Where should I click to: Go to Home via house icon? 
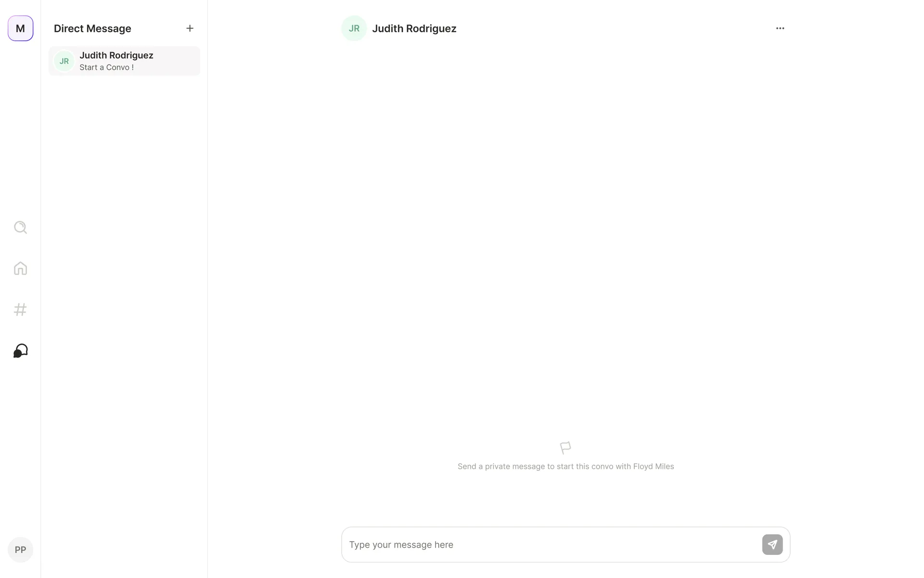coord(20,268)
